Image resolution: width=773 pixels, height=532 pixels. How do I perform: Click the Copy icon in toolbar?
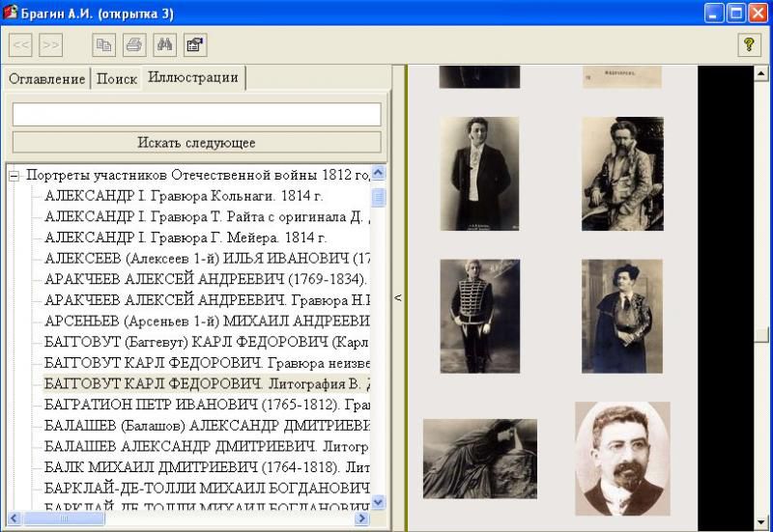[102, 43]
